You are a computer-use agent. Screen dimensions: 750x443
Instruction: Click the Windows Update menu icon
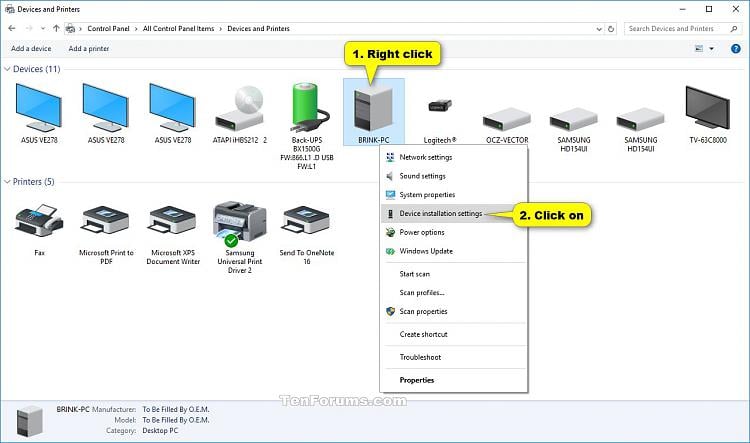(x=390, y=251)
